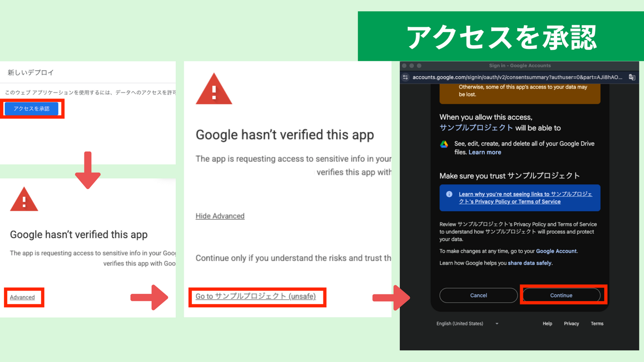Click accounts.google.com URL address field
The image size is (644, 362).
(517, 77)
